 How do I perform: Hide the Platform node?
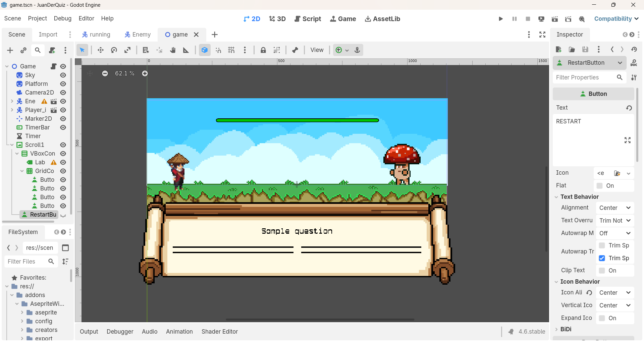[x=63, y=84]
